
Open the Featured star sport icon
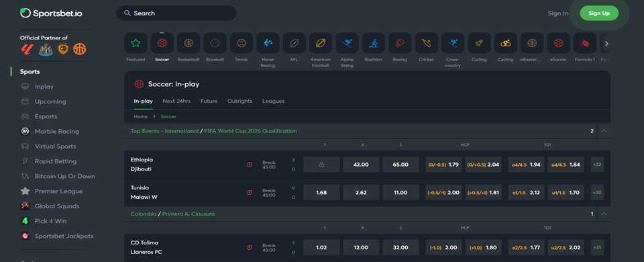pyautogui.click(x=136, y=43)
